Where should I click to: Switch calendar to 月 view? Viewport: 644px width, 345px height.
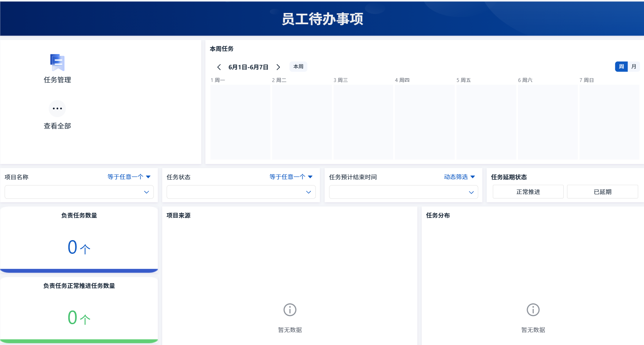(634, 67)
